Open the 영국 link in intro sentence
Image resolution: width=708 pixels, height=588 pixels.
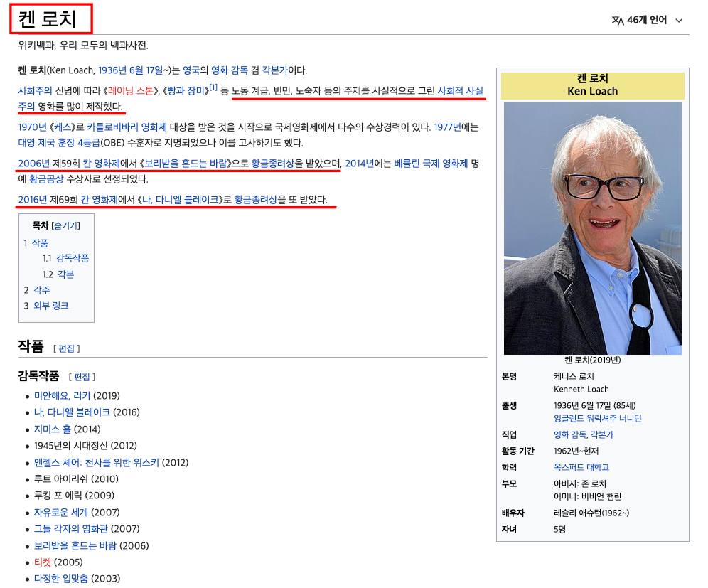pos(191,70)
